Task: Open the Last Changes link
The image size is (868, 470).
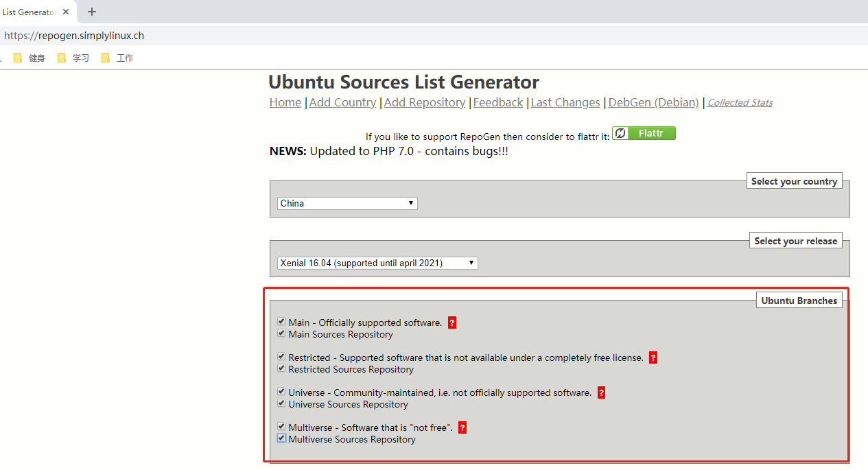Action: pos(565,102)
